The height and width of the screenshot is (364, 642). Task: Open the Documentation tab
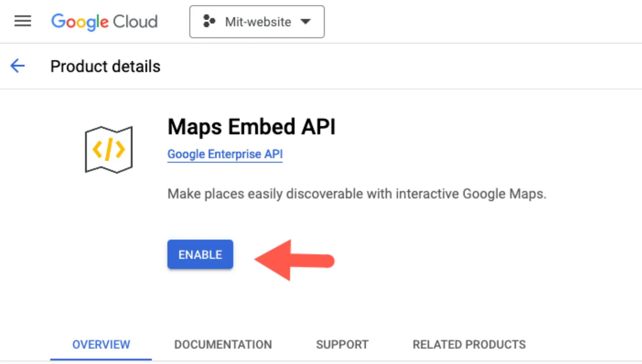pyautogui.click(x=223, y=344)
